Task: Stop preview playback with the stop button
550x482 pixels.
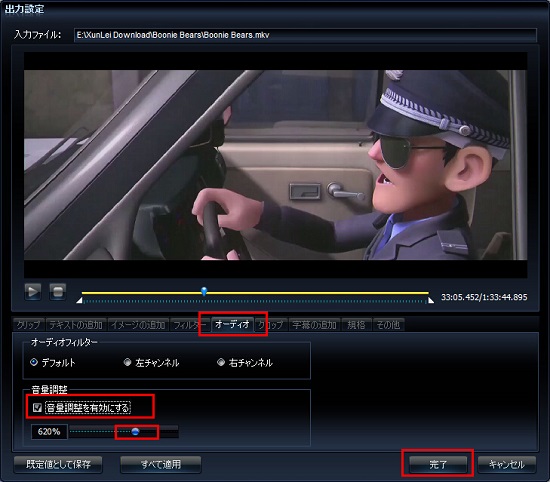Action: [x=58, y=292]
